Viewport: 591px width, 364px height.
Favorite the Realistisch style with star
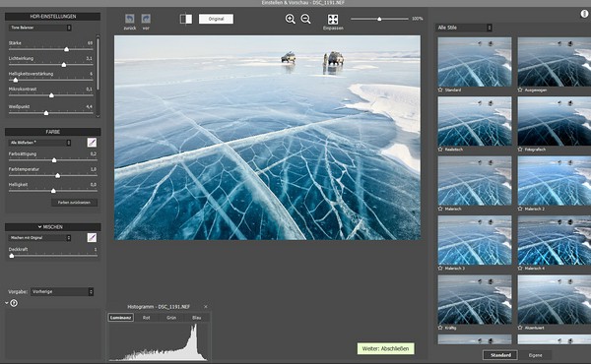(x=440, y=150)
